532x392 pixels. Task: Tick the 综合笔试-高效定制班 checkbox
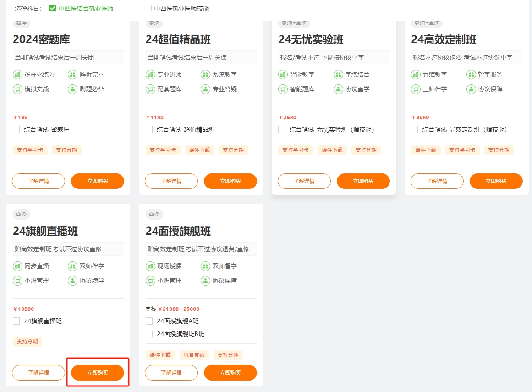point(414,129)
